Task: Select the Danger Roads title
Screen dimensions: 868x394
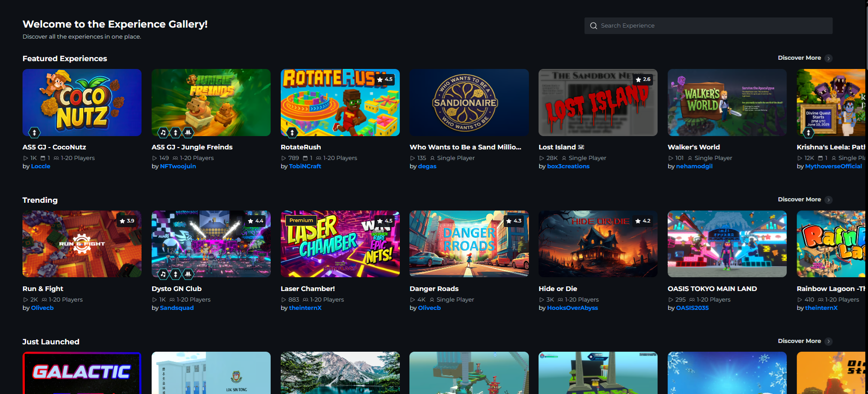Action: coord(434,289)
